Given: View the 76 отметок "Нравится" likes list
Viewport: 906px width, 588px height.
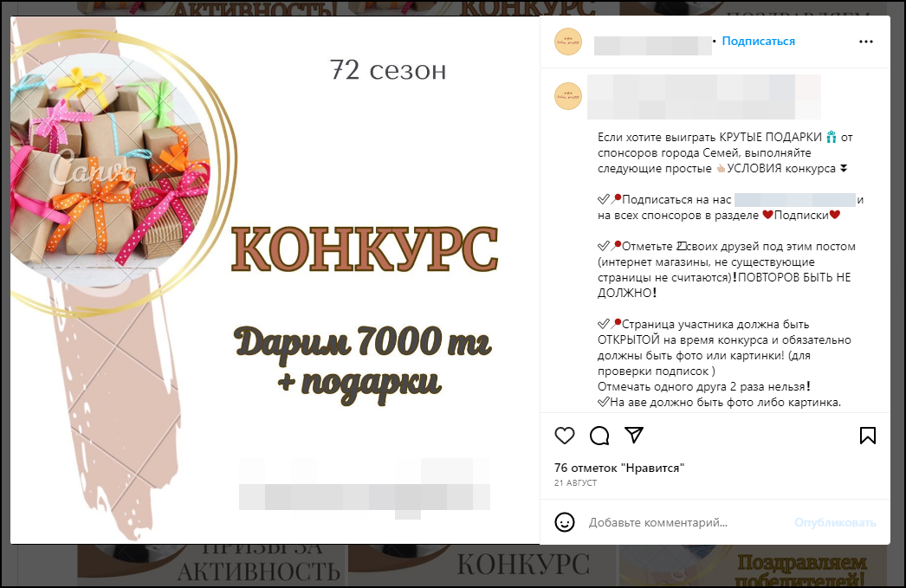Looking at the screenshot, I should (x=618, y=468).
